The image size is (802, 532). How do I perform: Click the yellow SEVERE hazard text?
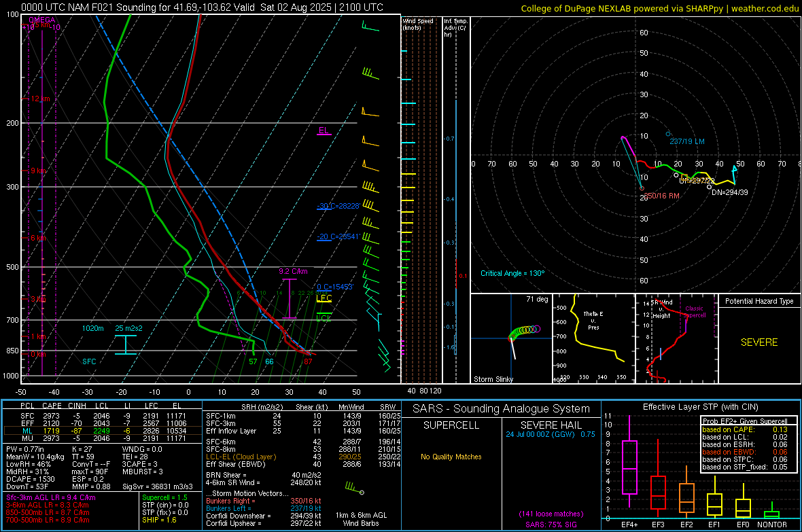pyautogui.click(x=759, y=342)
